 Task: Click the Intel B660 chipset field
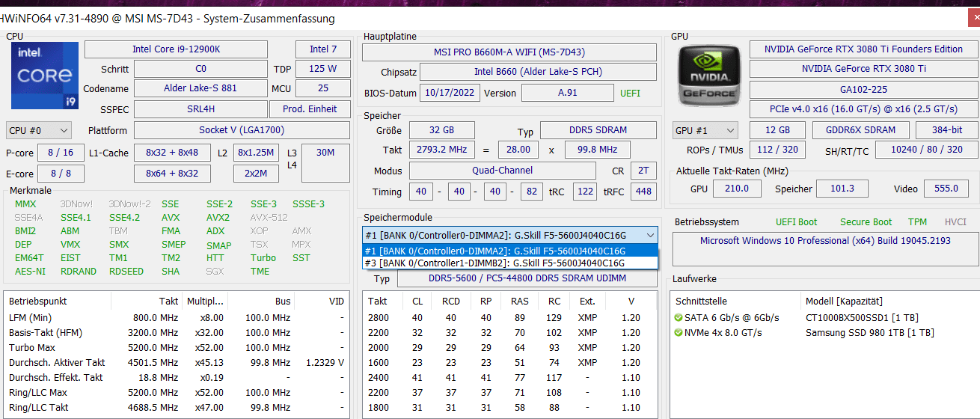tap(538, 73)
